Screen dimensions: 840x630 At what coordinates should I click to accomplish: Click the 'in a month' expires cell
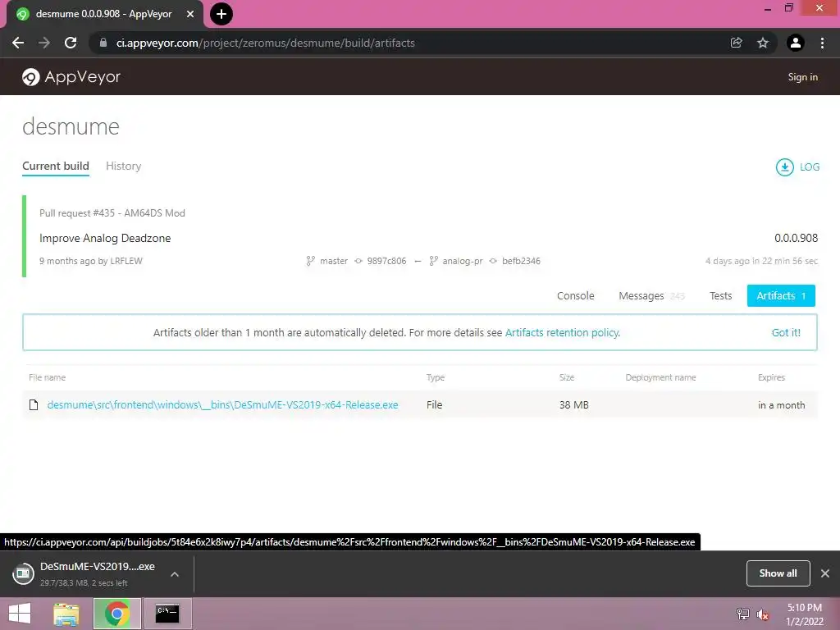coord(781,405)
